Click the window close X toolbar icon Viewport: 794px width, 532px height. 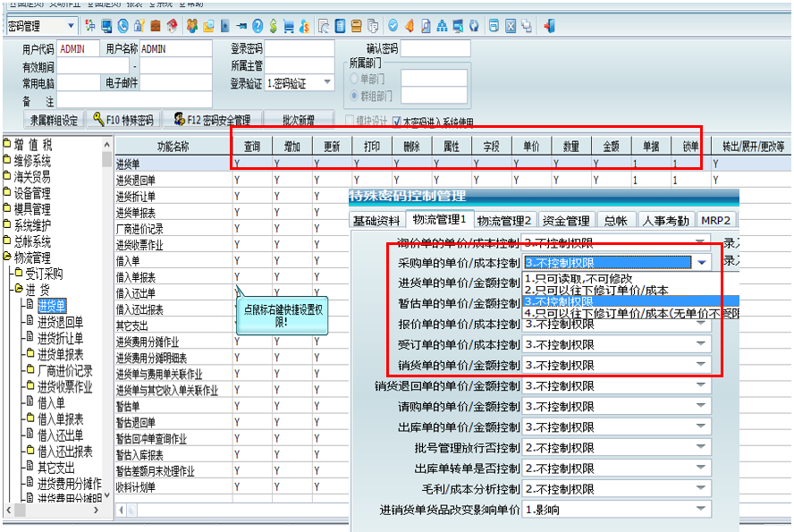tap(511, 25)
